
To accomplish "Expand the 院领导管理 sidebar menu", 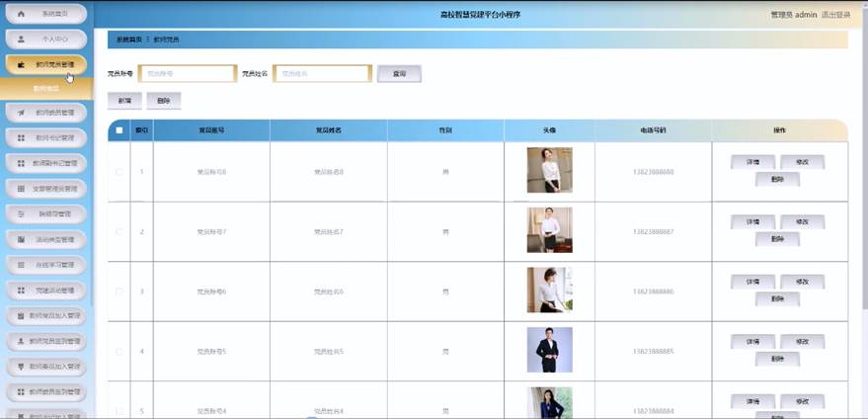I will tap(46, 213).
